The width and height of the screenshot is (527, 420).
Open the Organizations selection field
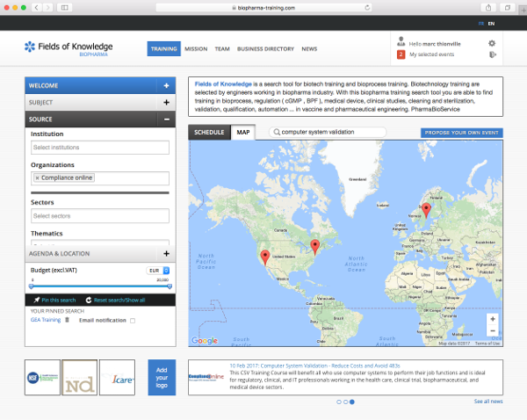[x=100, y=178]
